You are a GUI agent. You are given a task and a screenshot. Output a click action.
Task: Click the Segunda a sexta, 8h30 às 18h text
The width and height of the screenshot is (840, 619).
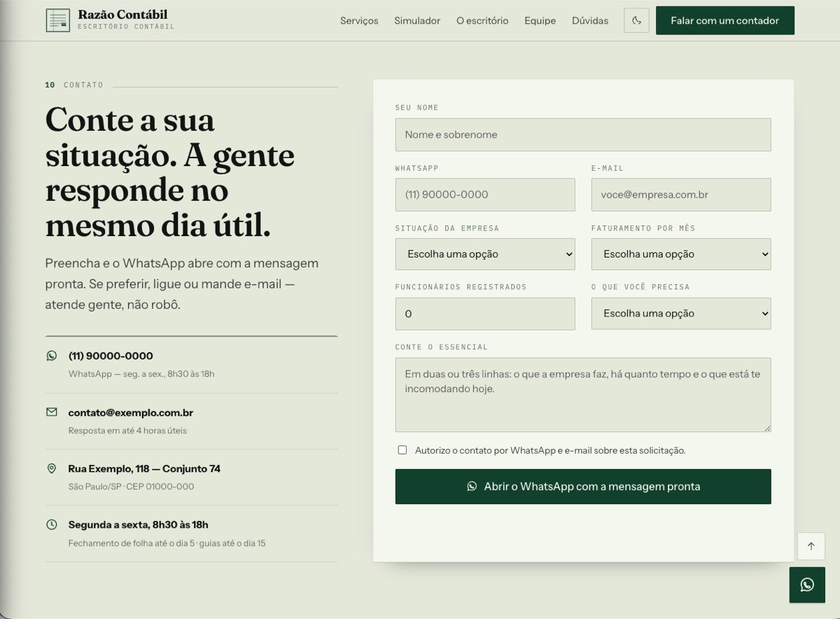click(x=139, y=524)
